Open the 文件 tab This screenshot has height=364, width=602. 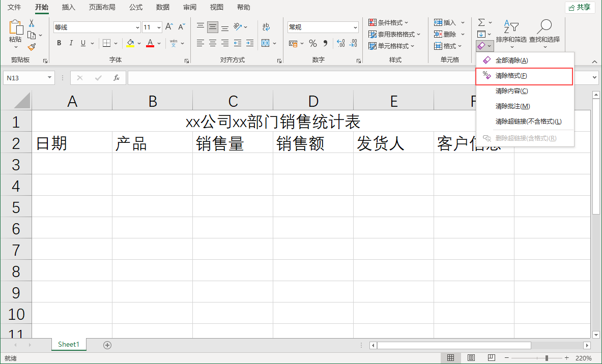[14, 7]
